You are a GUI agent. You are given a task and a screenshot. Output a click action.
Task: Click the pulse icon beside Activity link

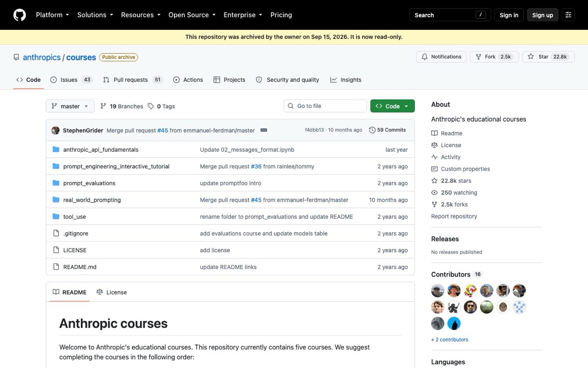[x=434, y=157]
